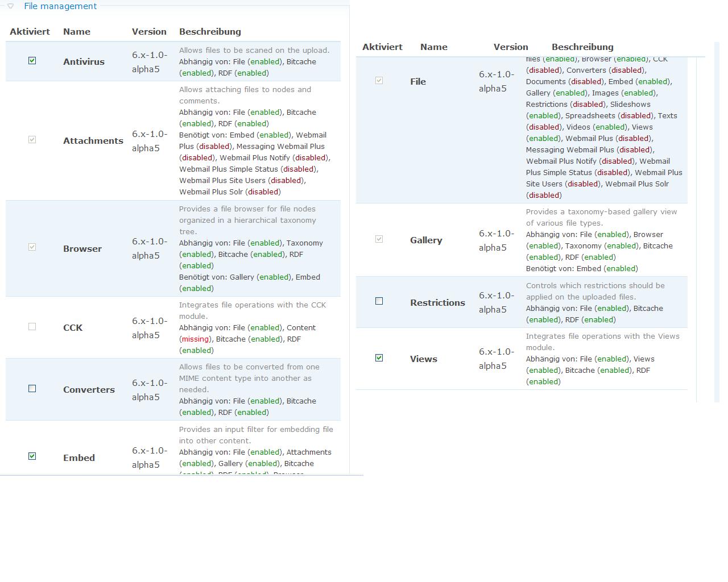Enable the Restrictions module checkbox
Image resolution: width=728 pixels, height=582 pixels.
click(x=379, y=301)
